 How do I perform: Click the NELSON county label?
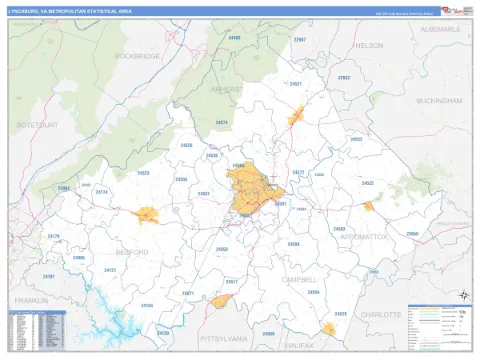click(369, 45)
